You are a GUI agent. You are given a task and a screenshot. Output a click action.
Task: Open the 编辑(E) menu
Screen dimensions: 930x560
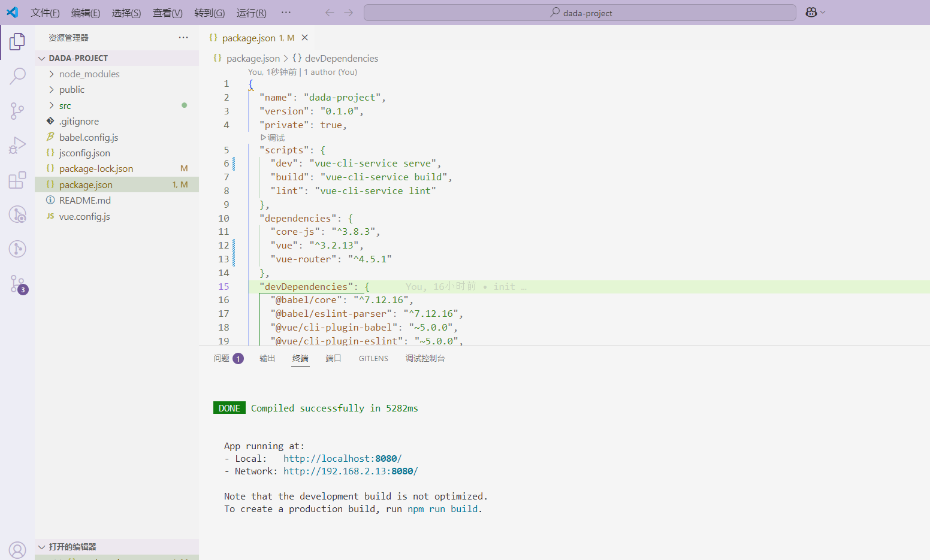click(86, 13)
